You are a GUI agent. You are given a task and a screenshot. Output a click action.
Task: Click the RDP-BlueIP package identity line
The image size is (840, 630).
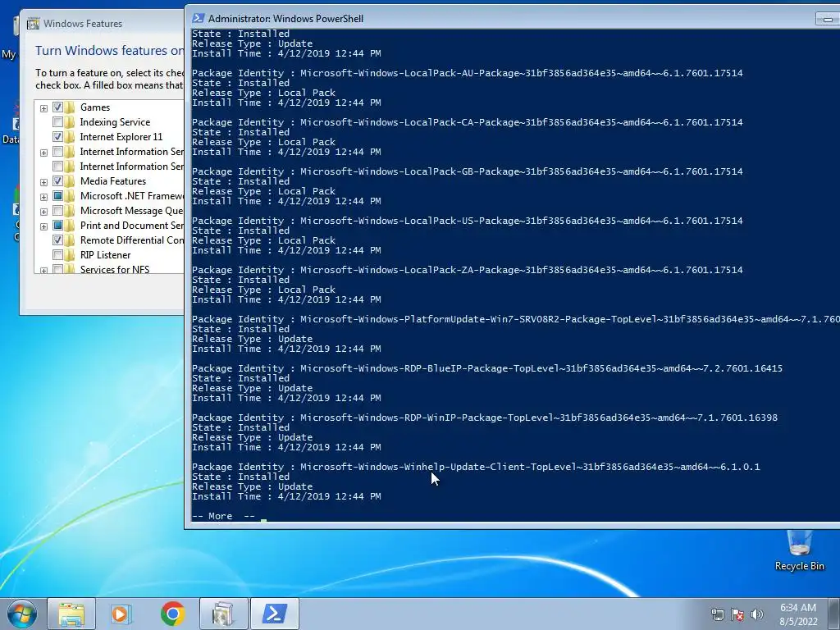coord(487,368)
